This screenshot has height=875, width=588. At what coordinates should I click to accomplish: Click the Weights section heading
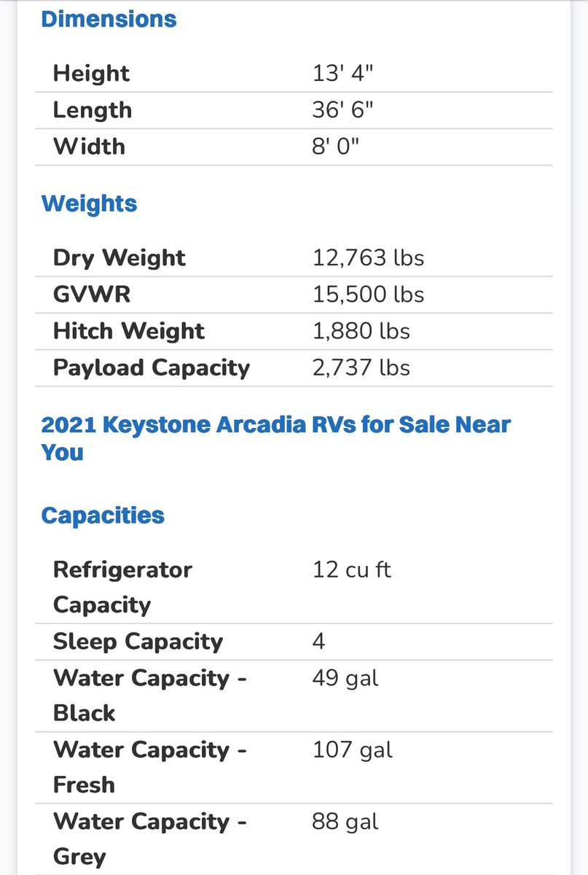(89, 203)
